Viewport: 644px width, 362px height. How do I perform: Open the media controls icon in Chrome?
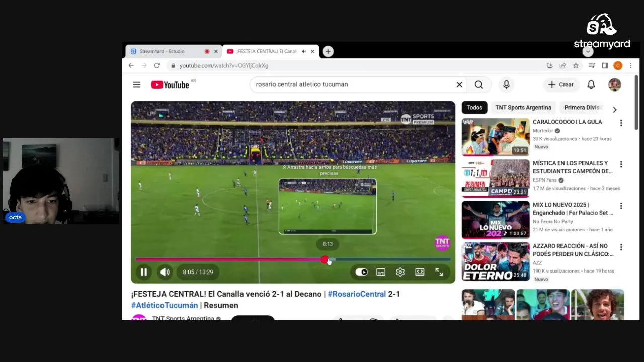pos(592,66)
